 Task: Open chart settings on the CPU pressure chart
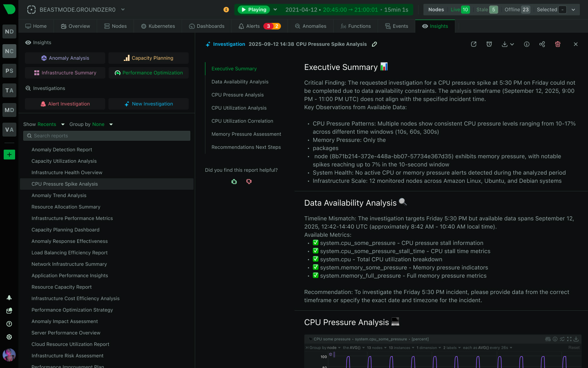click(x=548, y=339)
